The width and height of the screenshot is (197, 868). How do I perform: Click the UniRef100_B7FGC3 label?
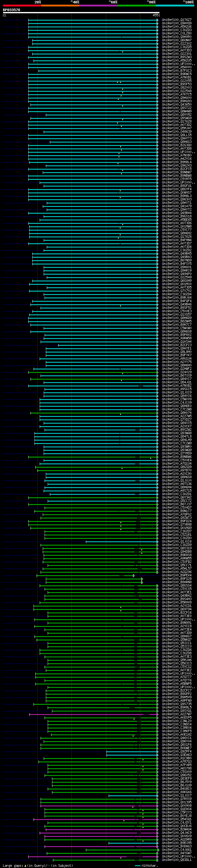click(177, 71)
